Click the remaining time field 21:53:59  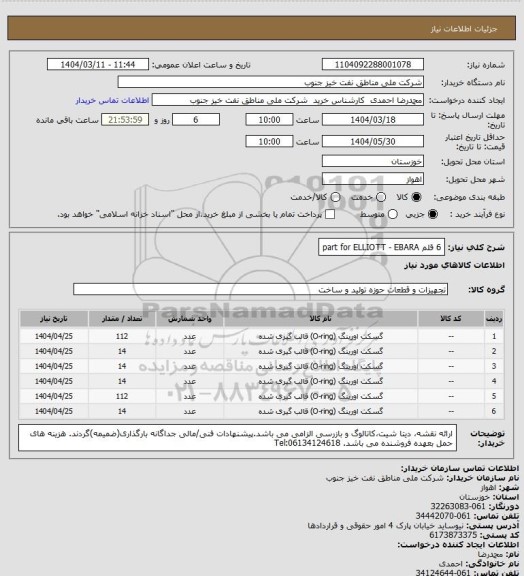125,120
